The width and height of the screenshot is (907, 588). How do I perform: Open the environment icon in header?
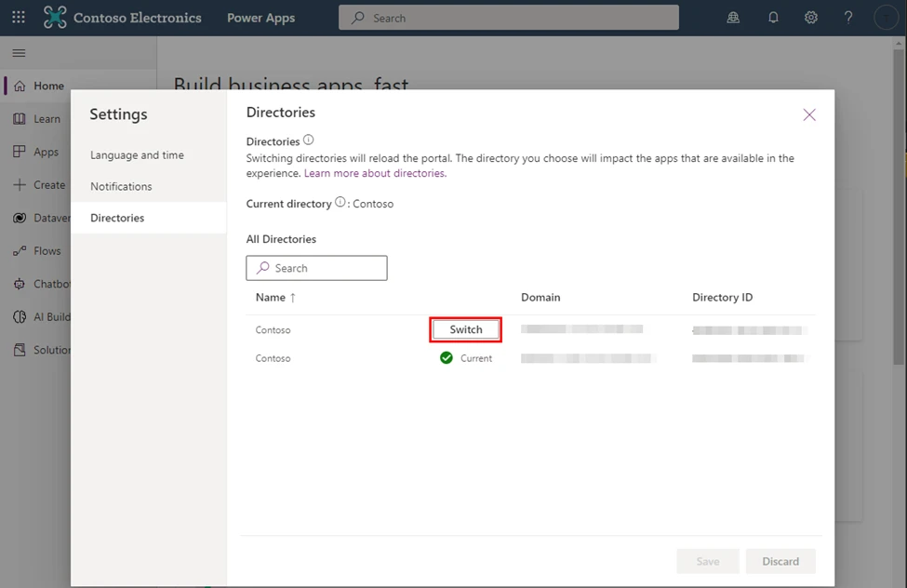[734, 18]
